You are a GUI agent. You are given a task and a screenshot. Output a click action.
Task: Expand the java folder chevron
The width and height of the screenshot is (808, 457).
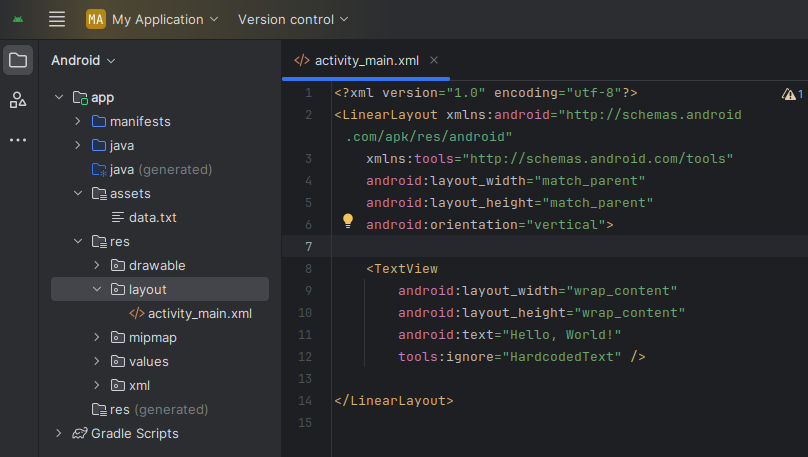tap(78, 145)
